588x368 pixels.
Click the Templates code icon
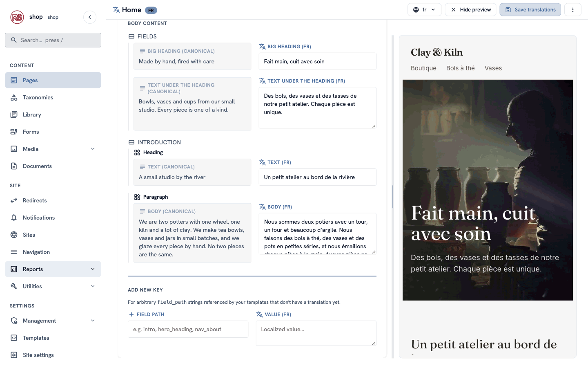14,338
